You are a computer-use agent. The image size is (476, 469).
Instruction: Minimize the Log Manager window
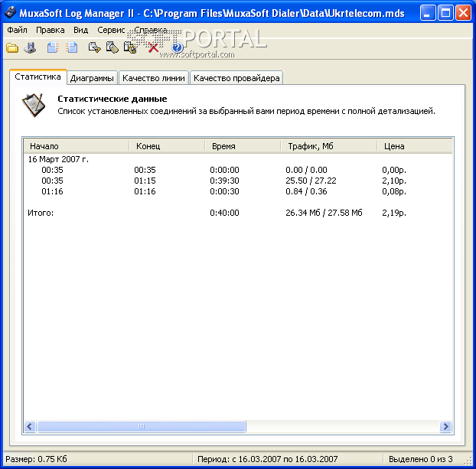tap(428, 13)
